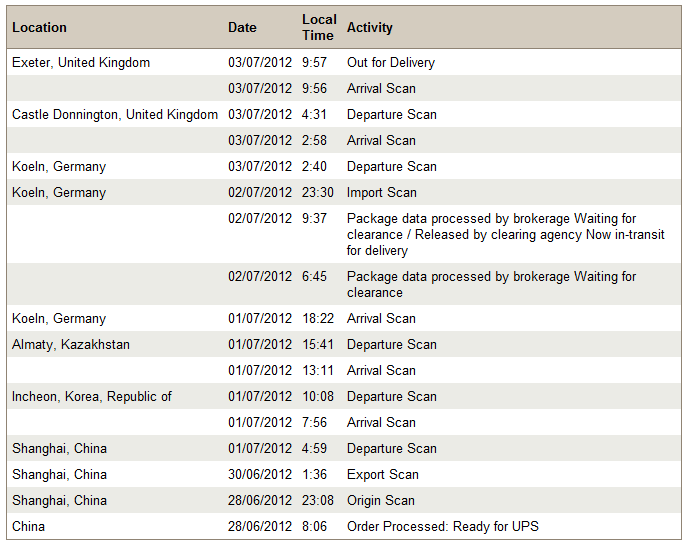Select the Exeter, United Kingdom location
This screenshot has height=543, width=686.
pyautogui.click(x=81, y=63)
